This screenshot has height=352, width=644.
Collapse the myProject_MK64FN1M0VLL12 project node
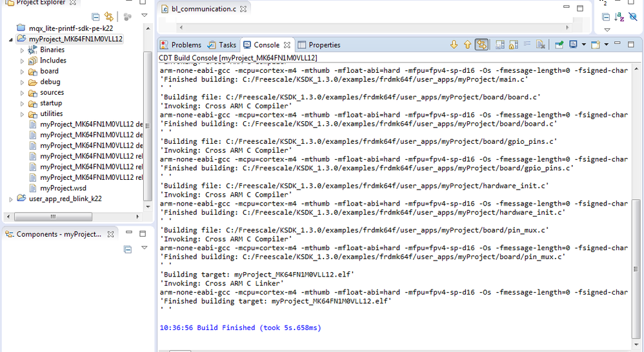[x=11, y=39]
